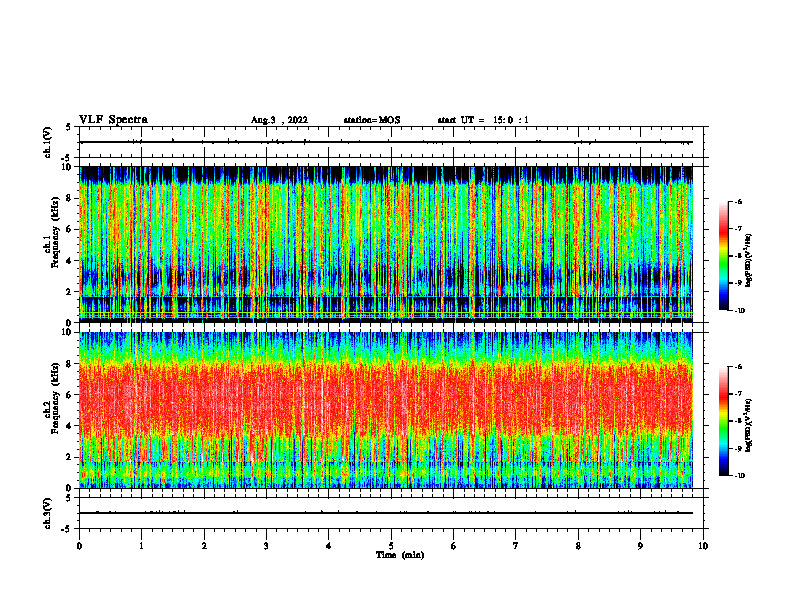Click the time axis tick label 3

266,546
